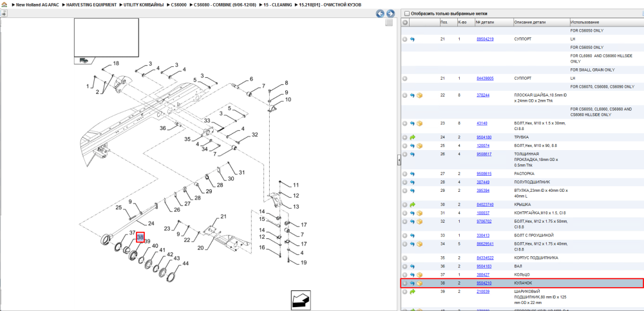Open 'HARVESTING EQUIPMENT' breadcrumb
This screenshot has height=311, width=644.
(x=91, y=5)
